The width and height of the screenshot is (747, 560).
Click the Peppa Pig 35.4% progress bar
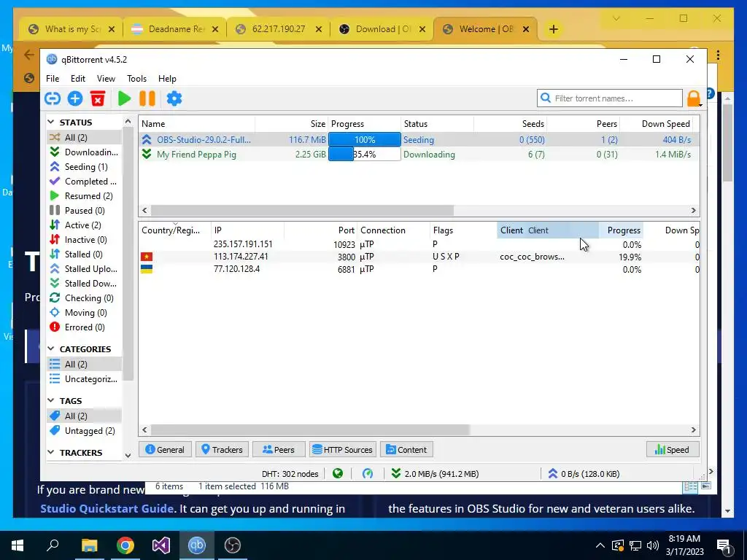[x=365, y=155]
